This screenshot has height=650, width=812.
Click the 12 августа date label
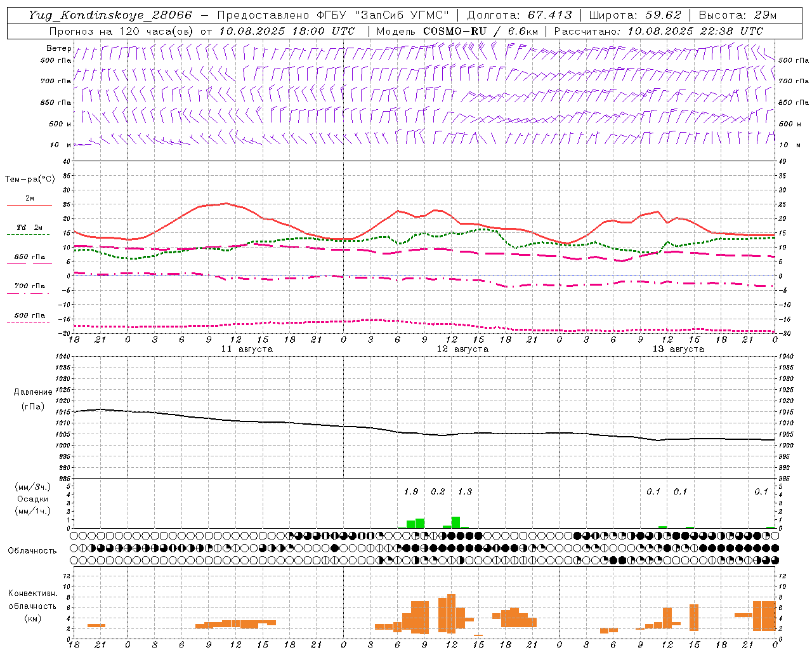[x=462, y=349]
